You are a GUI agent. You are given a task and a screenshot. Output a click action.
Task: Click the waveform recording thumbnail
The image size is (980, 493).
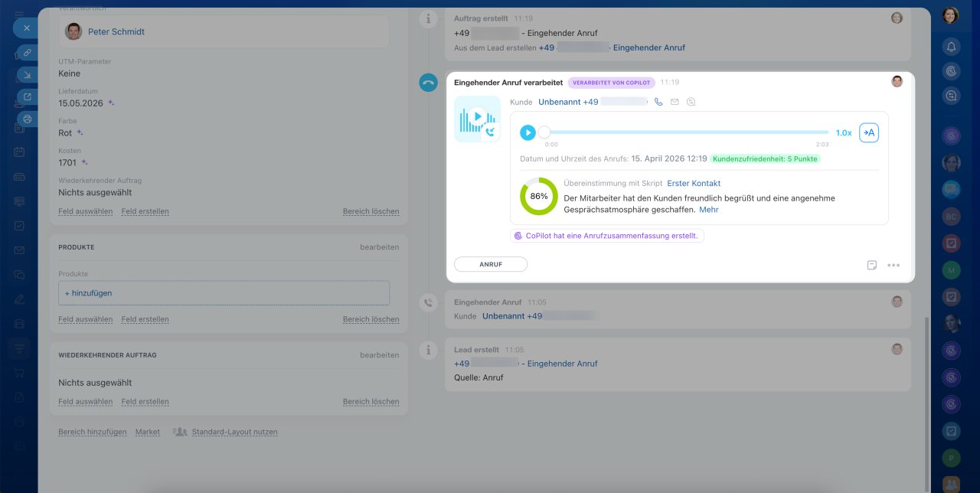pos(477,119)
